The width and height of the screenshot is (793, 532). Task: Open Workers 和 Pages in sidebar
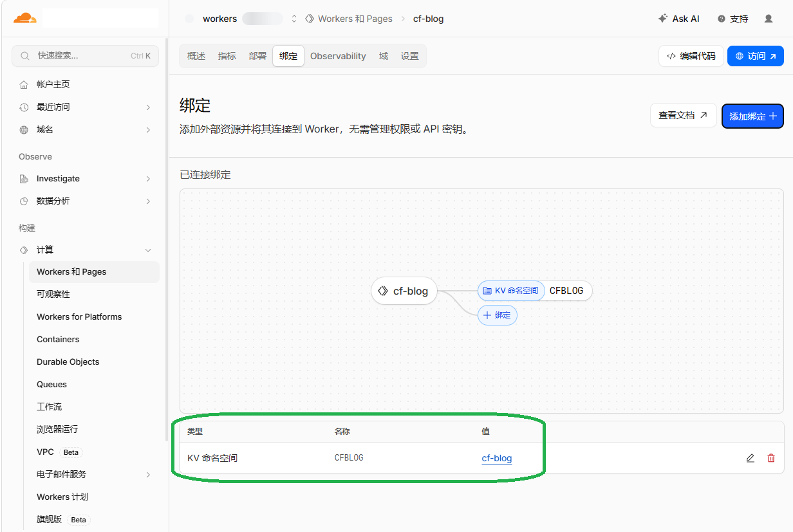tap(94, 272)
